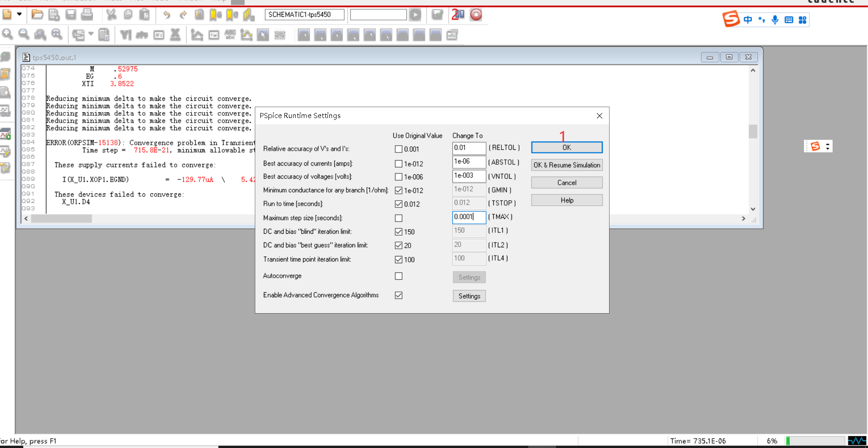Screen dimensions: 868x448
Task: Click the Help button in dialog
Action: tap(567, 200)
